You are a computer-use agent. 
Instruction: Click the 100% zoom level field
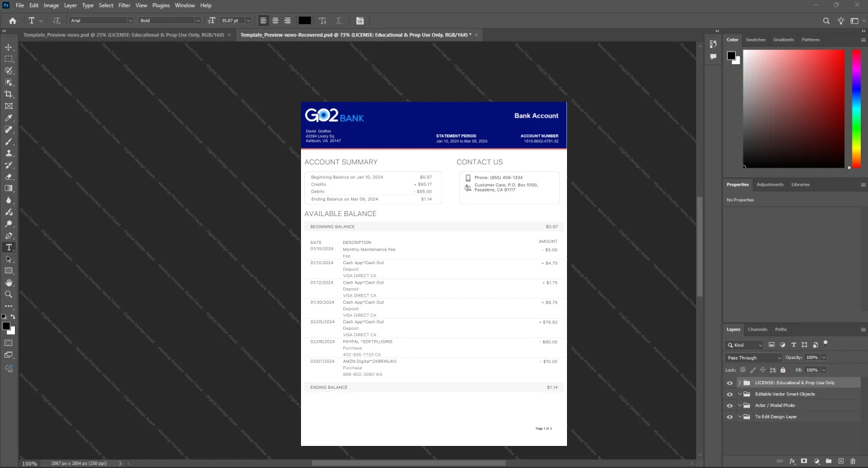pyautogui.click(x=29, y=463)
